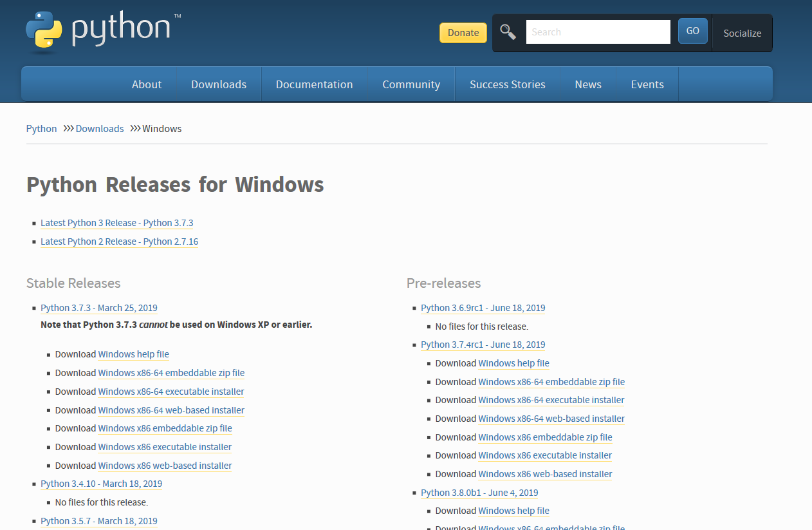The image size is (812, 530).
Task: Open Python 3.7.4rc1 - June 18, 2019 pre-release
Action: pos(483,345)
